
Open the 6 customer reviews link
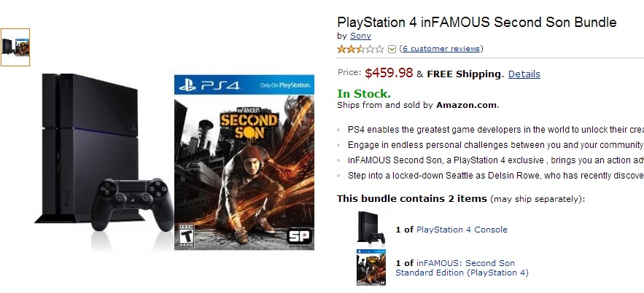tap(441, 49)
